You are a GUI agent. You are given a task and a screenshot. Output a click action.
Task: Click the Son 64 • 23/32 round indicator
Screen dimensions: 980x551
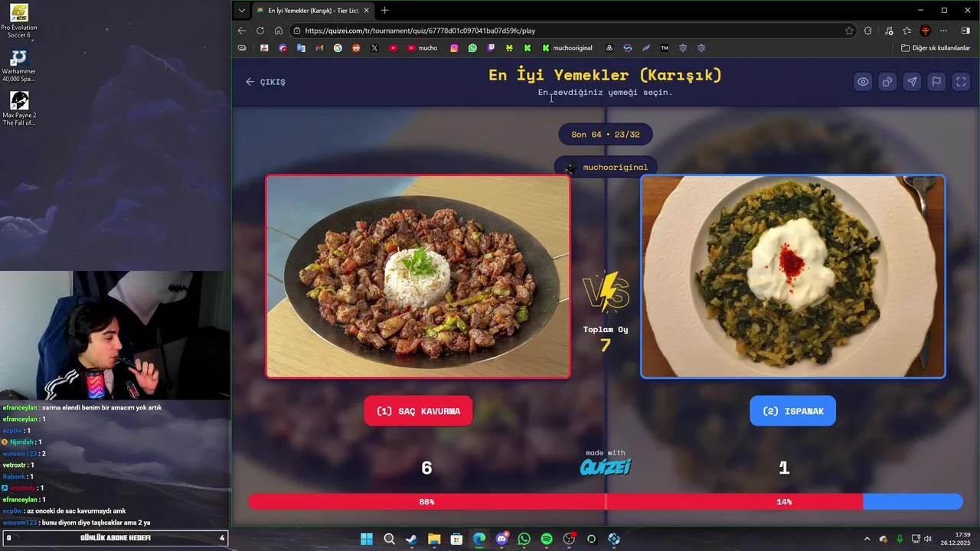(x=606, y=134)
